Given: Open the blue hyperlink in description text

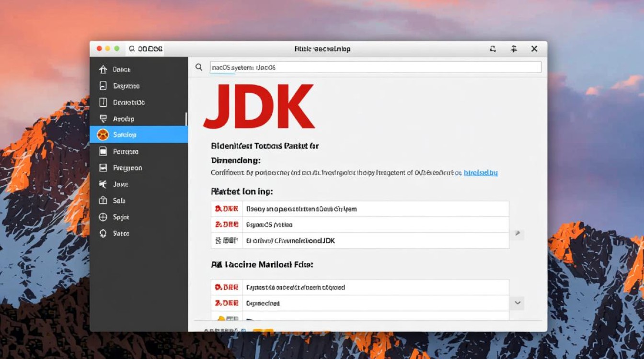Looking at the screenshot, I should (x=481, y=173).
